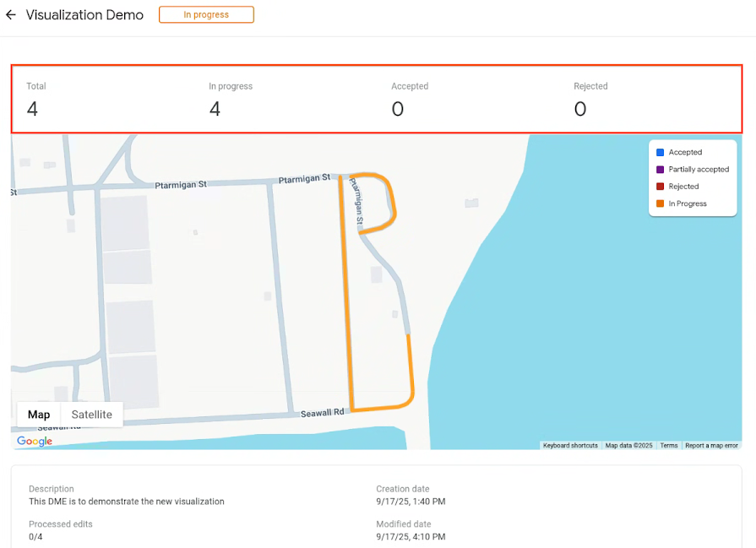
Task: Click the back arrow icon
Action: coord(11,15)
